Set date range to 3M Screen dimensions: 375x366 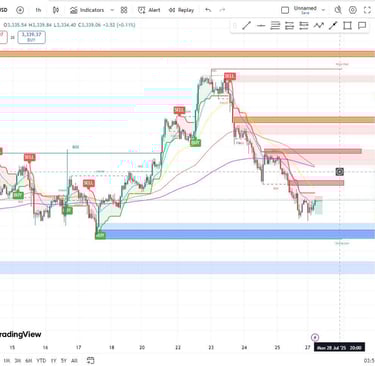(x=18, y=361)
